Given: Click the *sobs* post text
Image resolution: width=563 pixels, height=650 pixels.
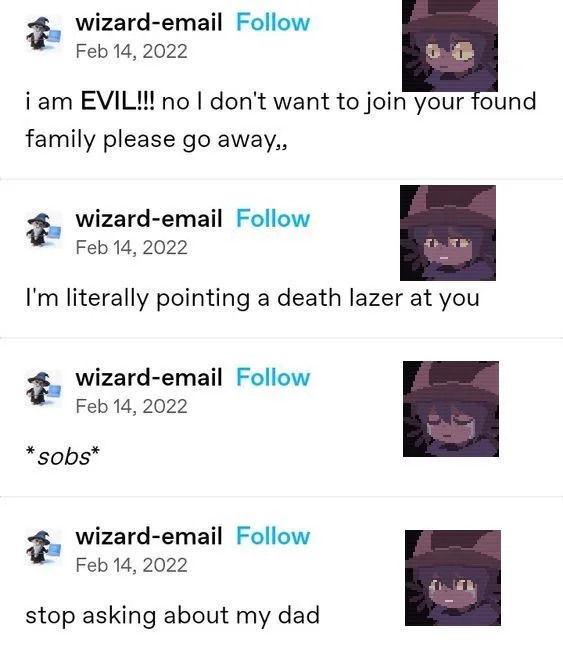Looking at the screenshot, I should (x=63, y=456).
